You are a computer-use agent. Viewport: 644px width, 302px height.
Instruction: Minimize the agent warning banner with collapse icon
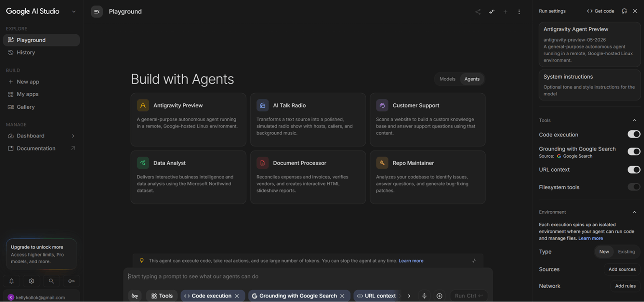474,261
